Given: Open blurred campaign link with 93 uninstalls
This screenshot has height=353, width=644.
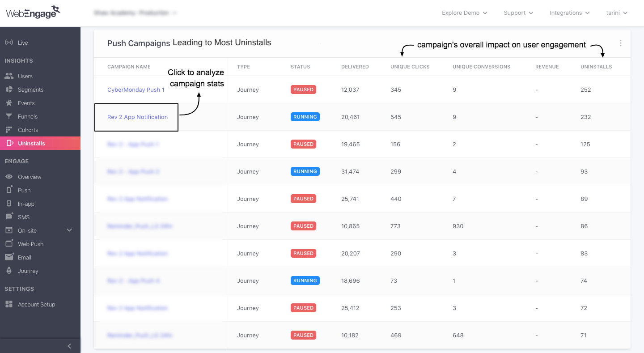Looking at the screenshot, I should click(x=133, y=171).
